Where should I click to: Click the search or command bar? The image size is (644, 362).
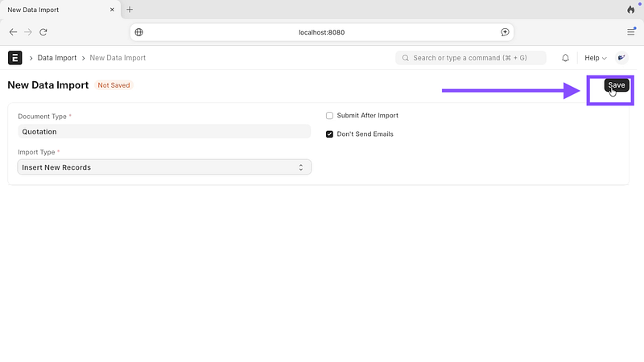[471, 58]
